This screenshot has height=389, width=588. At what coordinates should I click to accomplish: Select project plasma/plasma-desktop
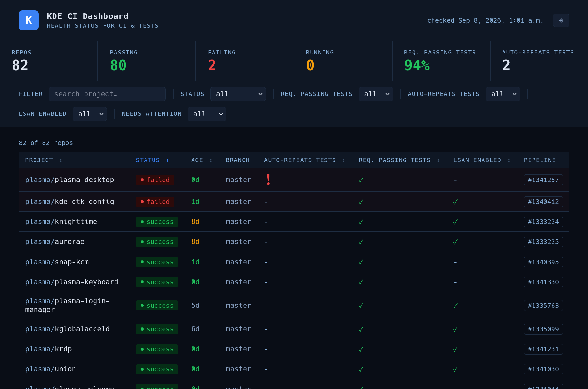pos(70,180)
